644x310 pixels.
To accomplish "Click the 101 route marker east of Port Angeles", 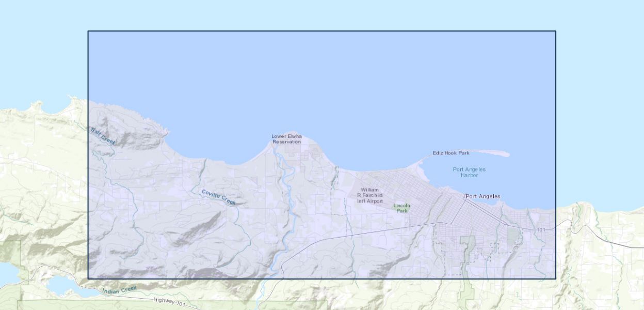I will [x=541, y=229].
